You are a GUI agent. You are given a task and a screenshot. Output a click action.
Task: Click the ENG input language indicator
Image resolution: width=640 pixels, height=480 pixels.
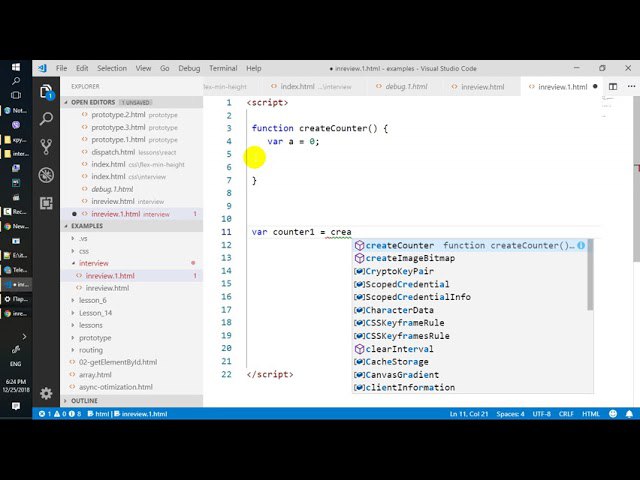(16, 364)
